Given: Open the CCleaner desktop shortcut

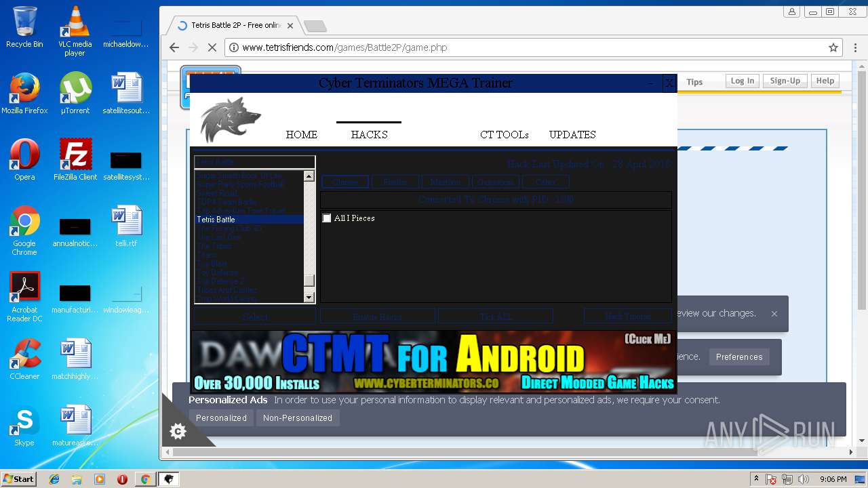Looking at the screenshot, I should (x=24, y=359).
